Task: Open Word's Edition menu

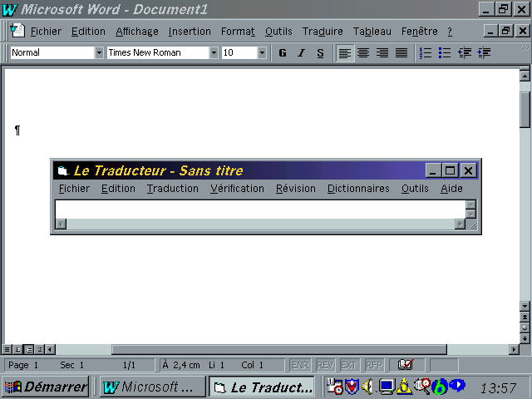Action: point(88,32)
